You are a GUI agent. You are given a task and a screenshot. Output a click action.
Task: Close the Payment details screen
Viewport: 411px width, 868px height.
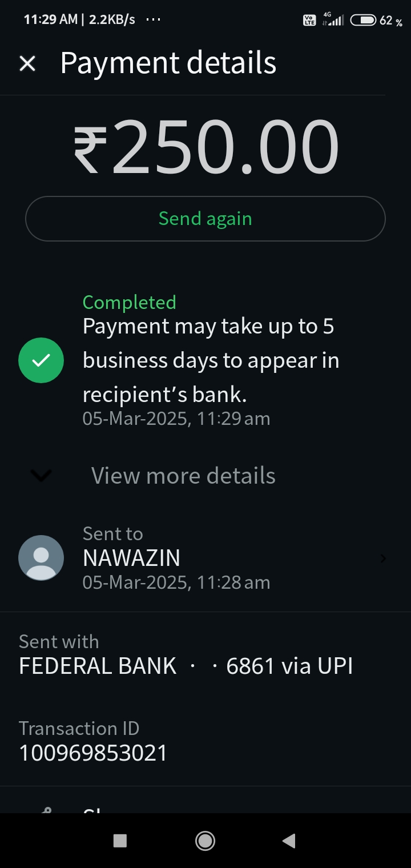click(x=27, y=63)
